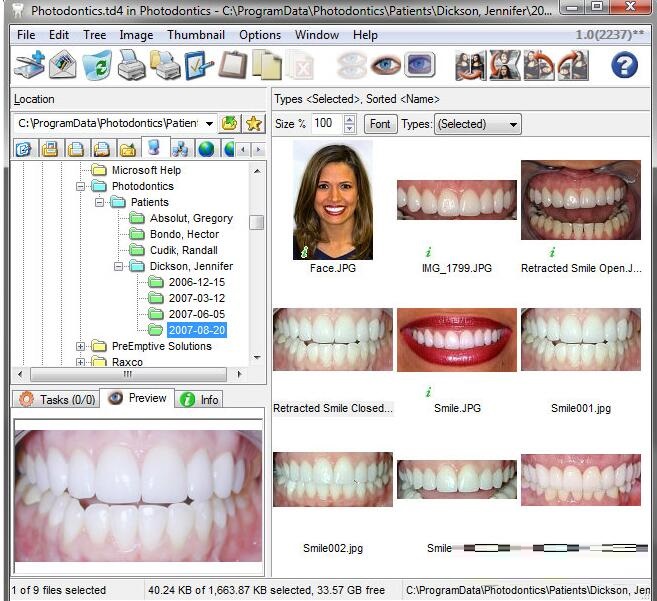Select the network location tab icon
Image resolution: width=657 pixels, height=601 pixels.
(180, 149)
